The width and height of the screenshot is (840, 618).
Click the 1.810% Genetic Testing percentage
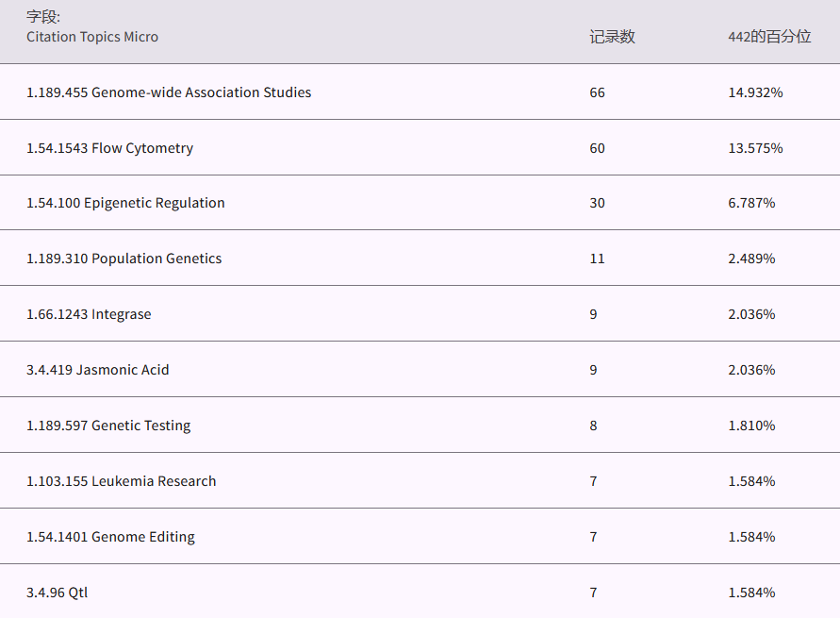tap(751, 426)
